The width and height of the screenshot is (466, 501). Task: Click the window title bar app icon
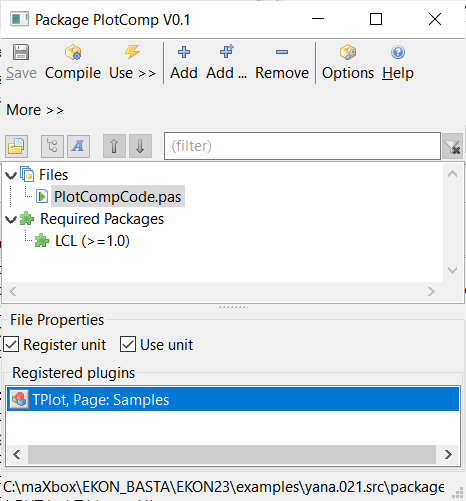point(19,19)
